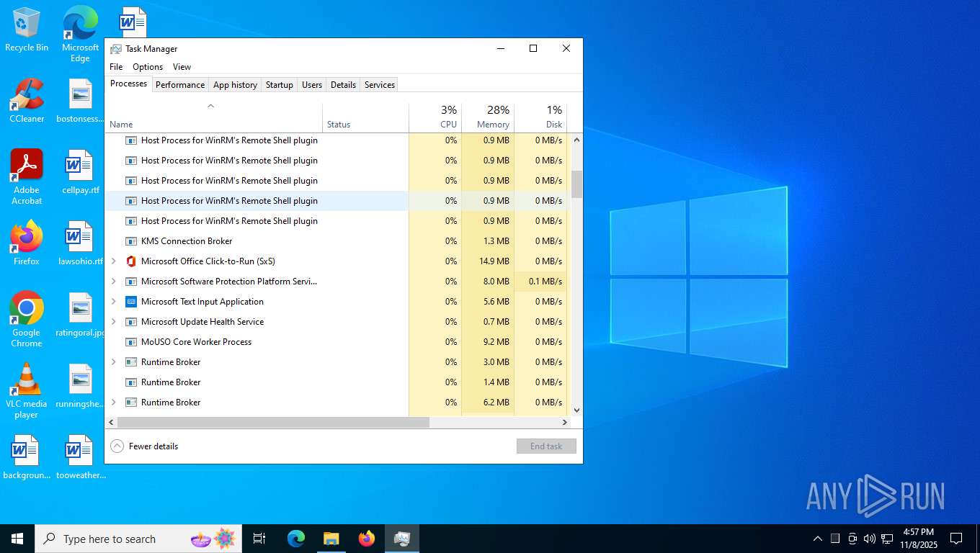Viewport: 980px width, 553px height.
Task: Open the File menu
Action: pos(116,67)
